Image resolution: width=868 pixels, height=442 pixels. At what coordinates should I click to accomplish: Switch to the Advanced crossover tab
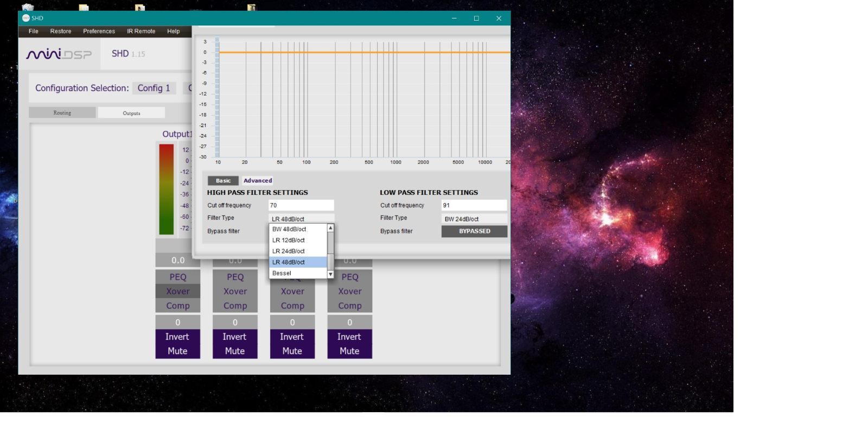point(258,181)
